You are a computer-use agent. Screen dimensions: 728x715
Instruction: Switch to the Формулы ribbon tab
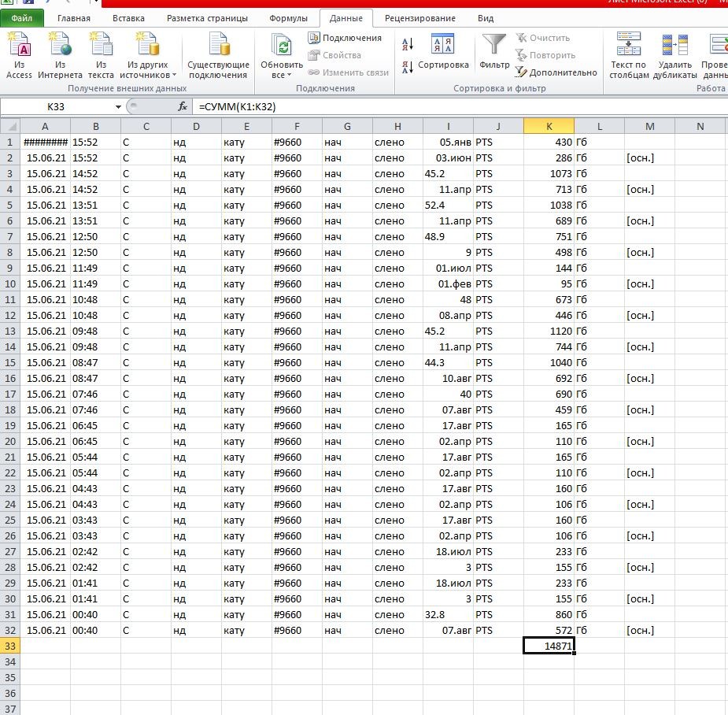tap(288, 19)
